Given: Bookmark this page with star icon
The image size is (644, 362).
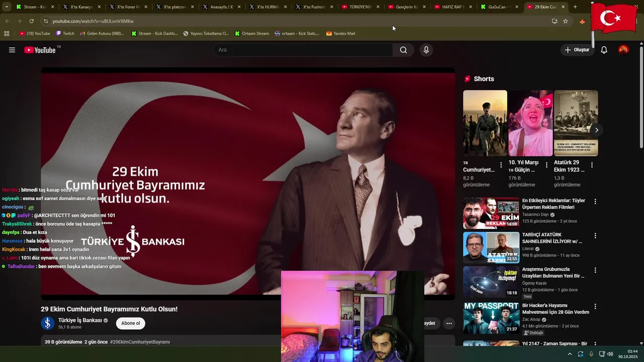Looking at the screenshot, I should [566, 21].
